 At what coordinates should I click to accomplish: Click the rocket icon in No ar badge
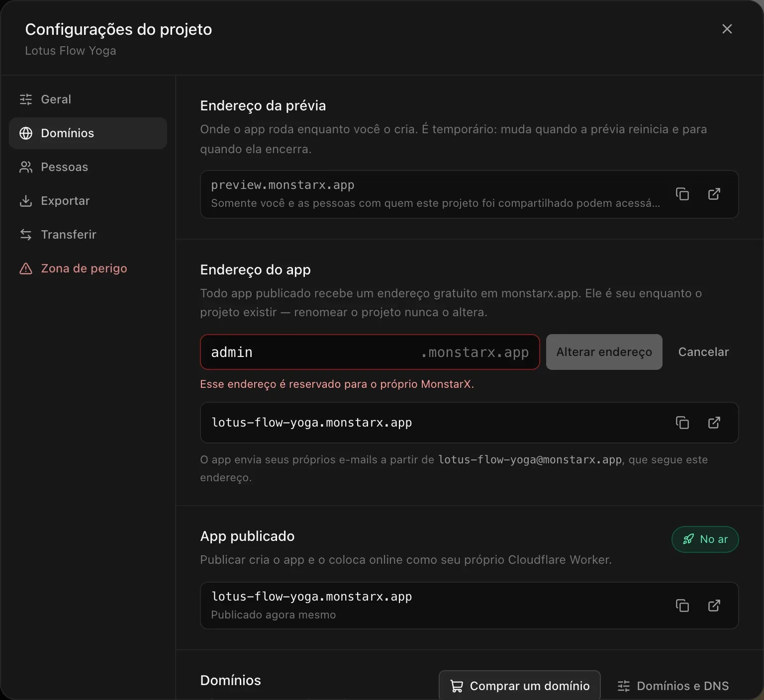coord(688,539)
